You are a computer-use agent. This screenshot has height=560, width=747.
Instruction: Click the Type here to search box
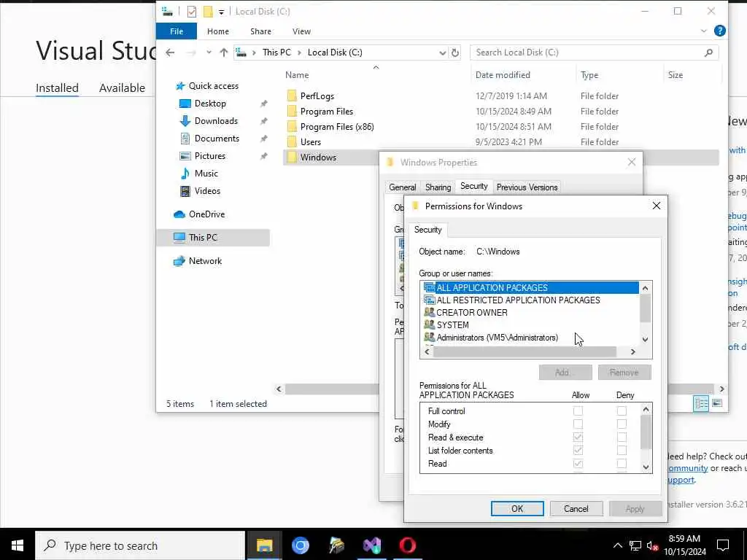[x=140, y=545]
